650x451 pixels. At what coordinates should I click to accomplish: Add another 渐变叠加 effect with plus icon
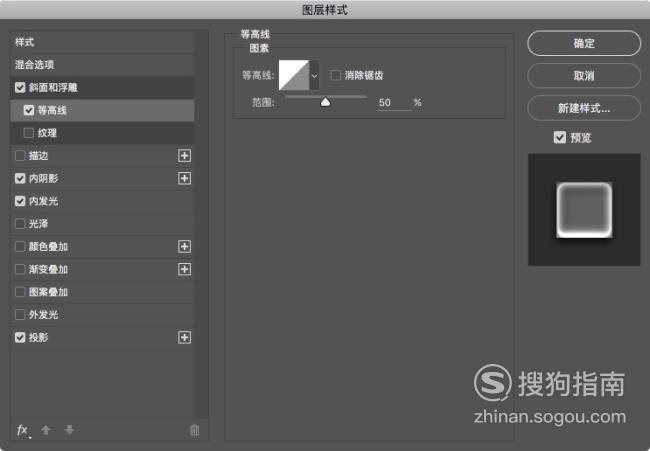[x=184, y=269]
